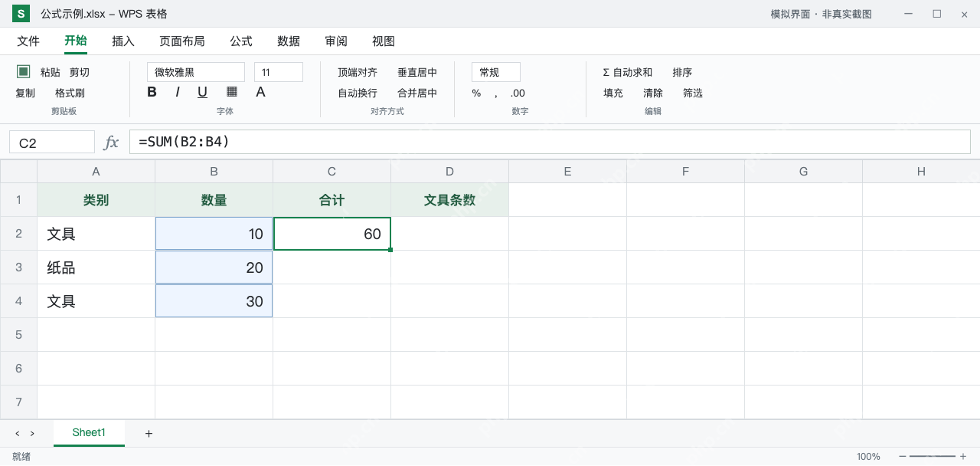Click Σ 自动求和 autosum
The height and width of the screenshot is (466, 980).
[628, 72]
